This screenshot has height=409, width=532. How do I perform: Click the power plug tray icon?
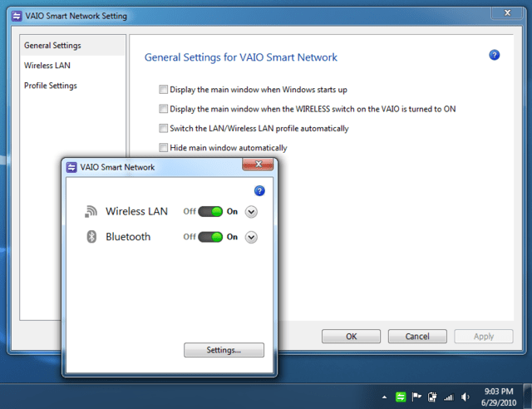432,397
